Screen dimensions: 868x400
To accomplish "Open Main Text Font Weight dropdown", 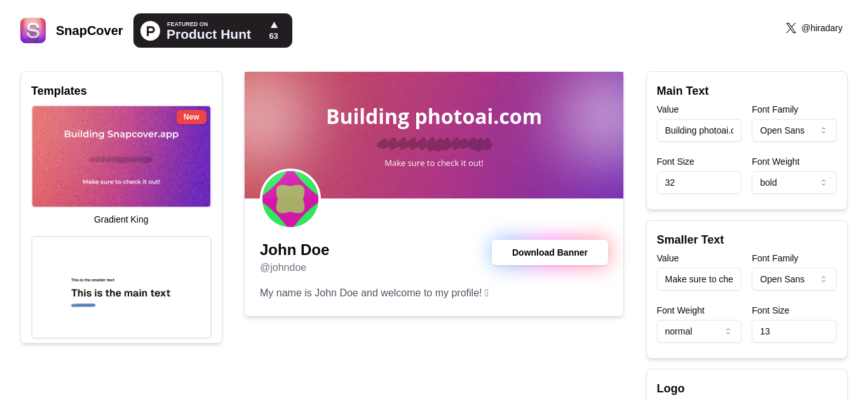I will click(794, 183).
